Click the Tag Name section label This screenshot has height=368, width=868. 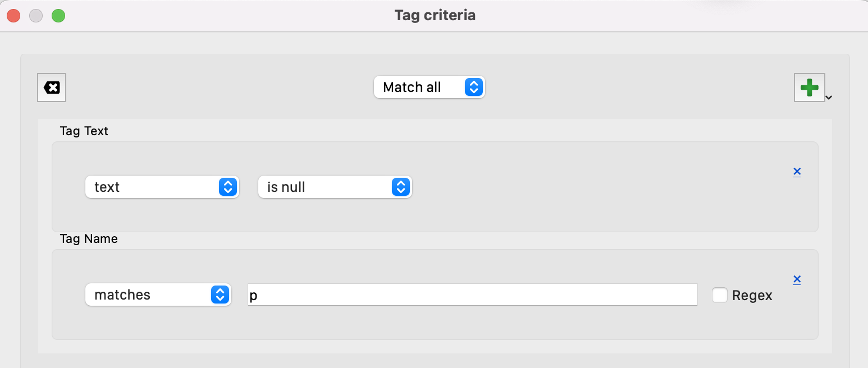[x=88, y=239]
